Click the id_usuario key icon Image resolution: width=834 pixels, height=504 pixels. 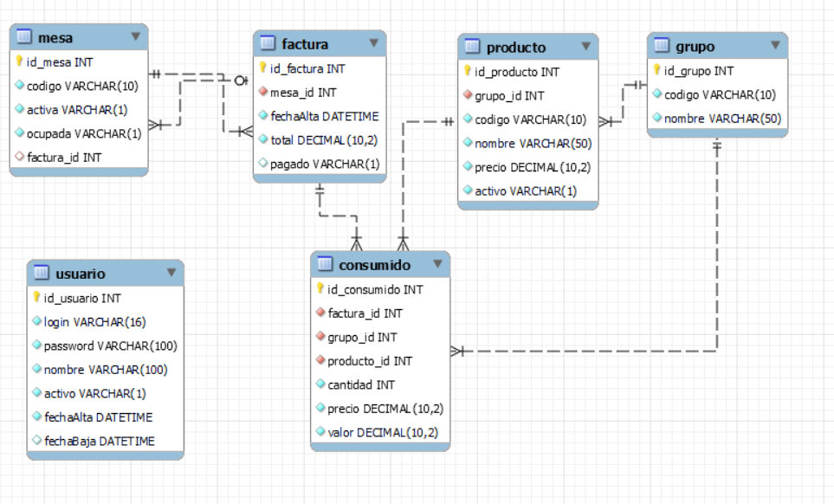point(36,298)
